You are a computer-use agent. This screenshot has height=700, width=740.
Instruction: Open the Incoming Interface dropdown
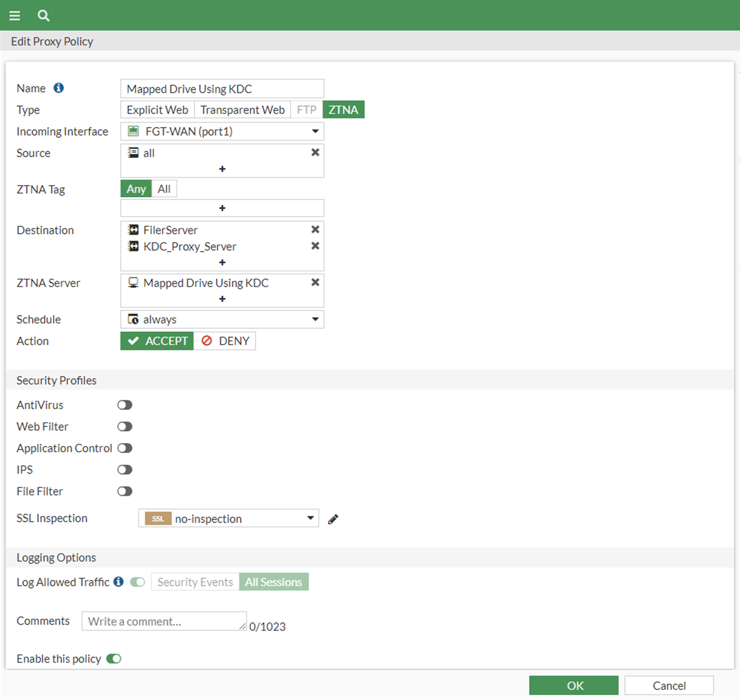(x=315, y=131)
